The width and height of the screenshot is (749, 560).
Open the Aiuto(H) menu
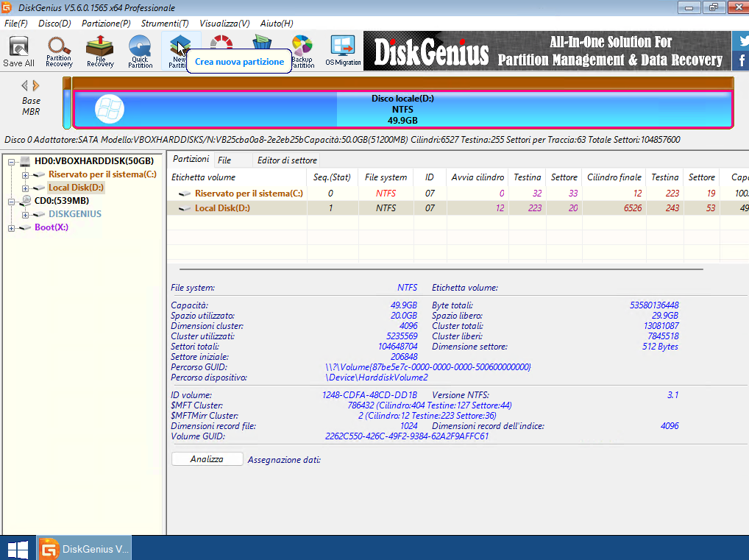(x=277, y=24)
